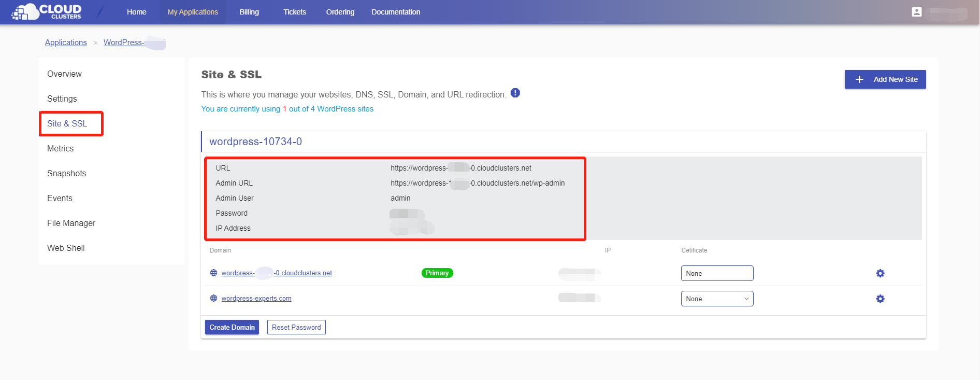Click Create Domain button

(x=232, y=327)
